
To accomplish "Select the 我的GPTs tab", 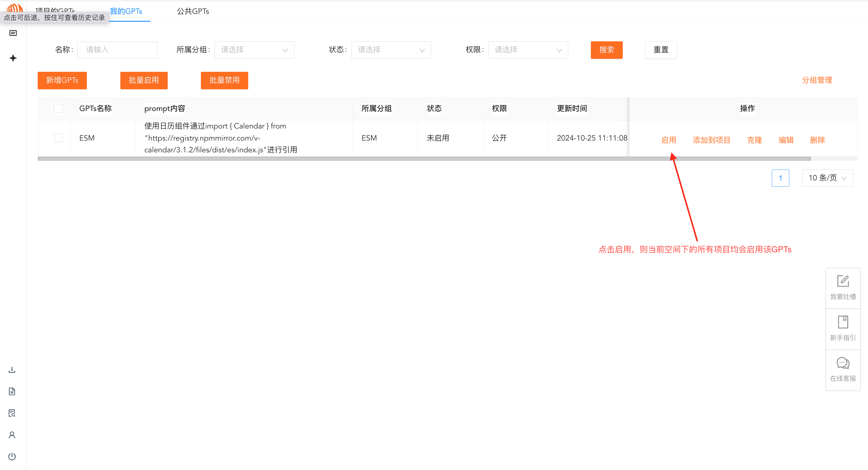I will (x=126, y=11).
